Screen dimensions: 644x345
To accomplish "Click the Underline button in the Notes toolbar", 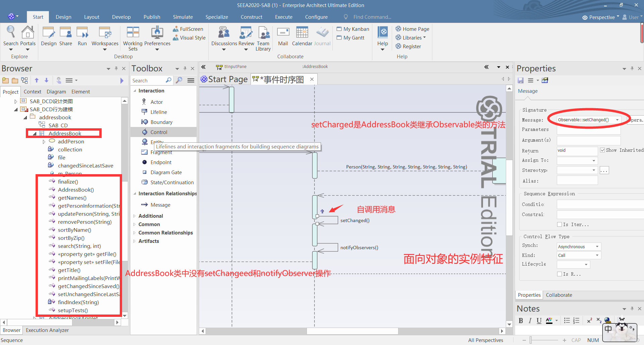I will coord(539,321).
